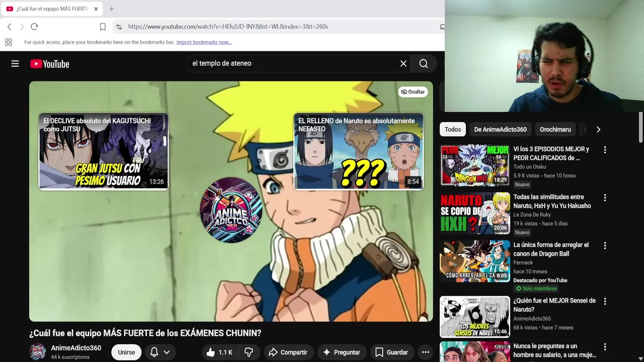Share video with Compartir button

(288, 352)
